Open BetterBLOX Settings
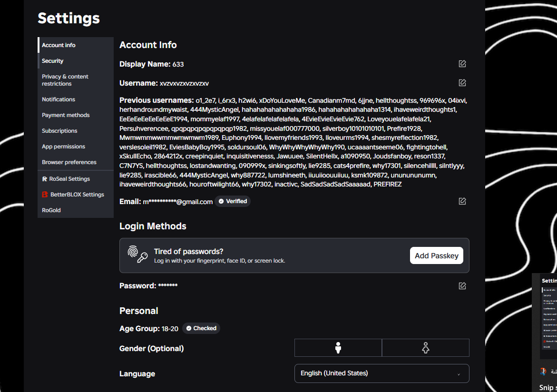The width and height of the screenshot is (557, 392). (77, 195)
